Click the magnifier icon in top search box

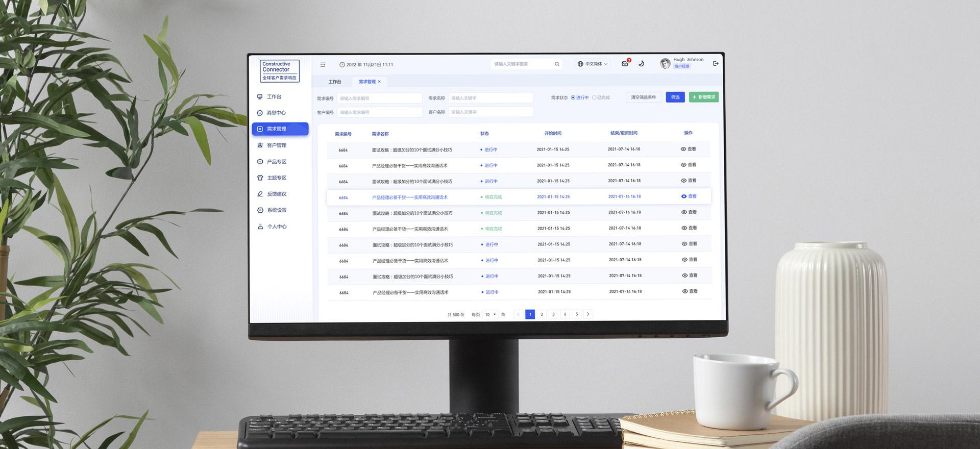tap(557, 64)
